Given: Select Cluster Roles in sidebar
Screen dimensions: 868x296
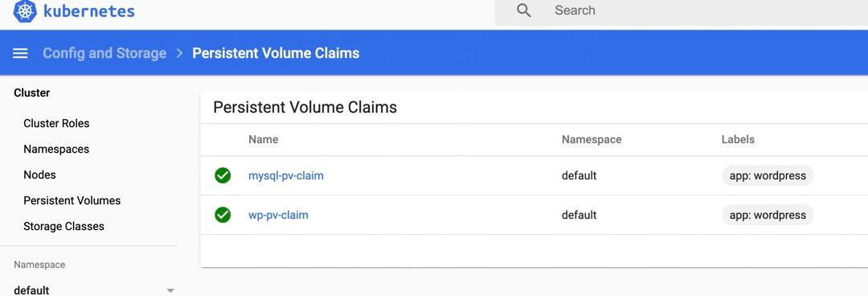Looking at the screenshot, I should pyautogui.click(x=56, y=123).
